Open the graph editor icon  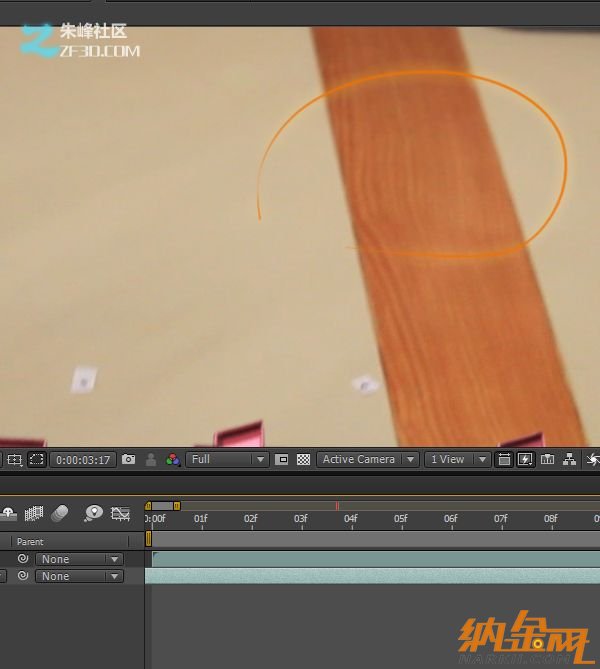point(121,514)
